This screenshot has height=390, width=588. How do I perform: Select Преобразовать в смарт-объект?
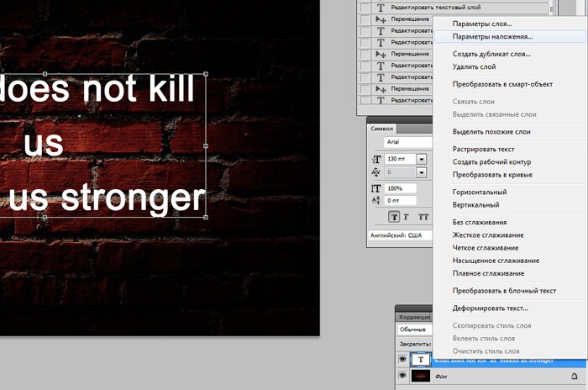click(502, 84)
